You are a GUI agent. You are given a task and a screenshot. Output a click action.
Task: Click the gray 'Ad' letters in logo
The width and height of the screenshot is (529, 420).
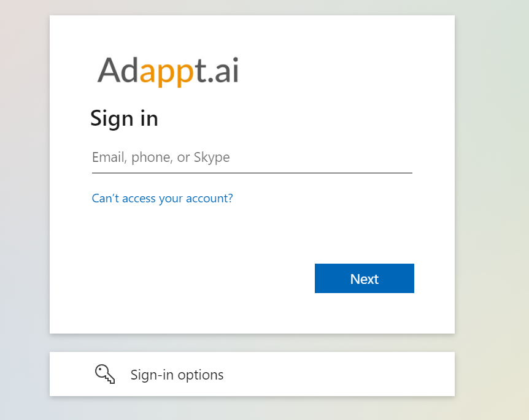point(118,70)
